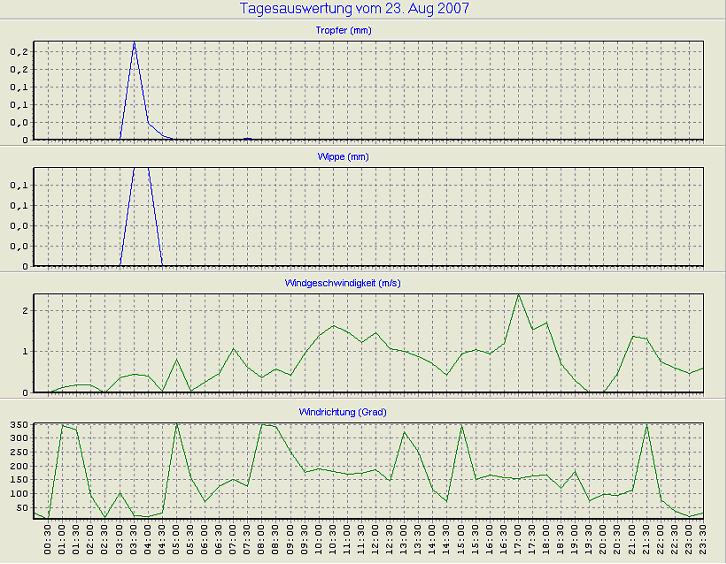Select the 1 label on the wind speed axis

[27, 352]
